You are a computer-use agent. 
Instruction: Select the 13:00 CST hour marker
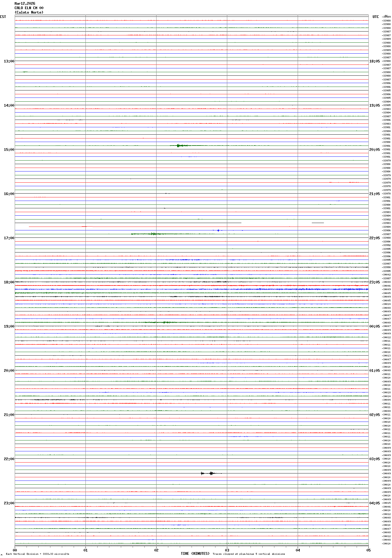point(9,61)
